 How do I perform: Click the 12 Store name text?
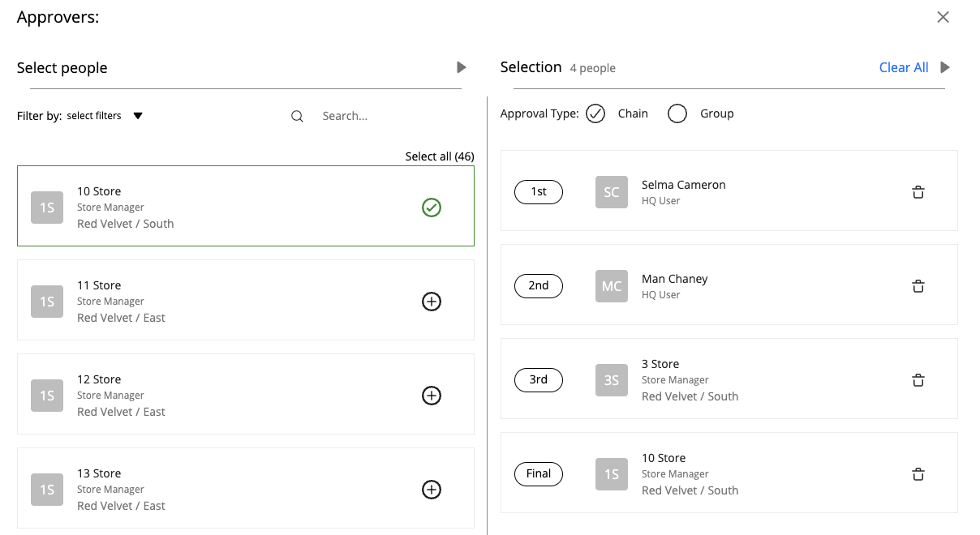[x=99, y=379]
